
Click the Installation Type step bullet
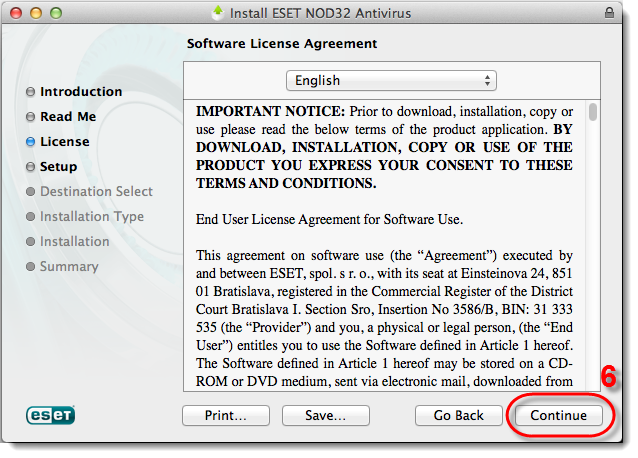click(x=31, y=217)
